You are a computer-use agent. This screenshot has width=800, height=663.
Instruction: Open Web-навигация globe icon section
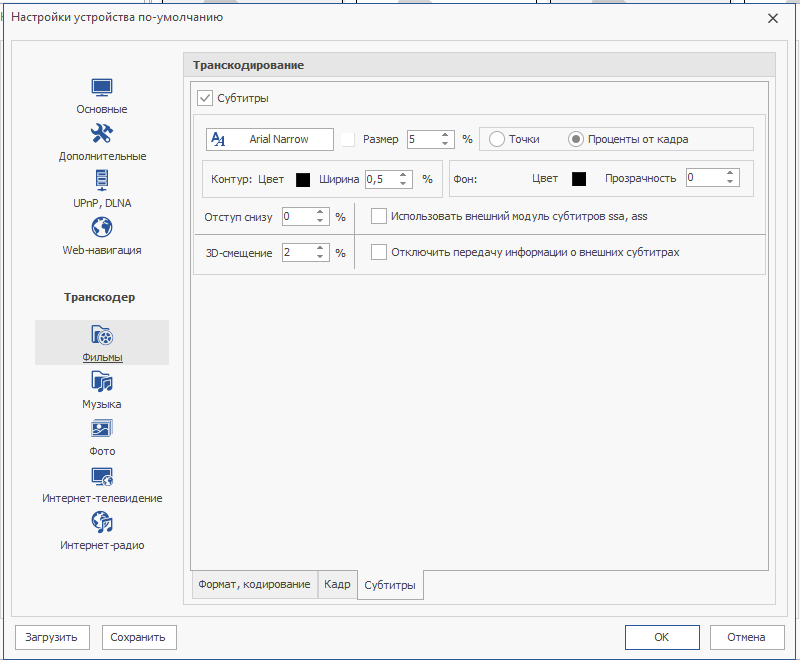102,228
